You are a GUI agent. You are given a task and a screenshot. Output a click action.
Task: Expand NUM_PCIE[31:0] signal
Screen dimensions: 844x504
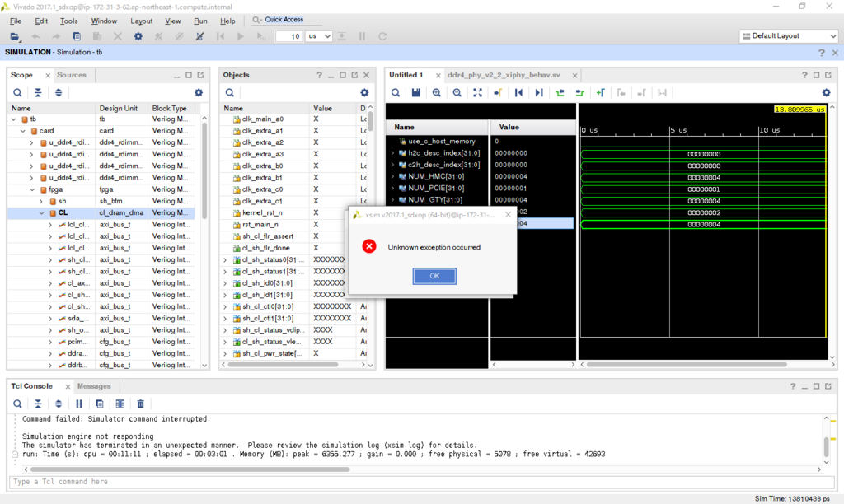point(392,189)
